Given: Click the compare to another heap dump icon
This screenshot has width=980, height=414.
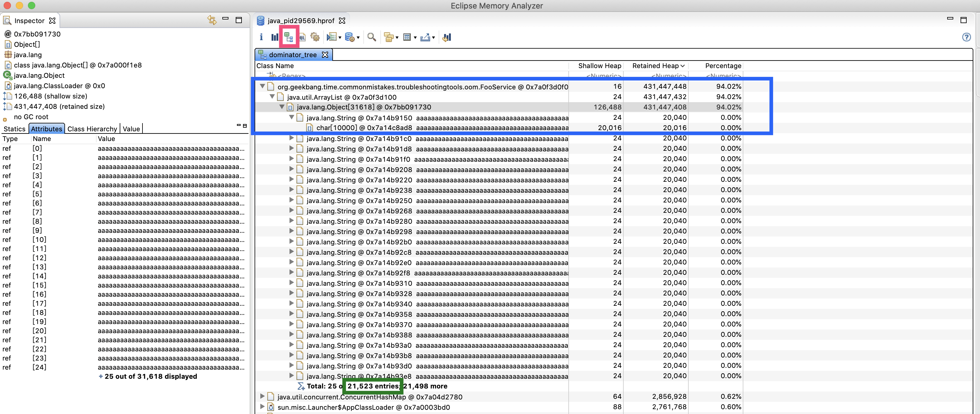Looking at the screenshot, I should coord(447,37).
